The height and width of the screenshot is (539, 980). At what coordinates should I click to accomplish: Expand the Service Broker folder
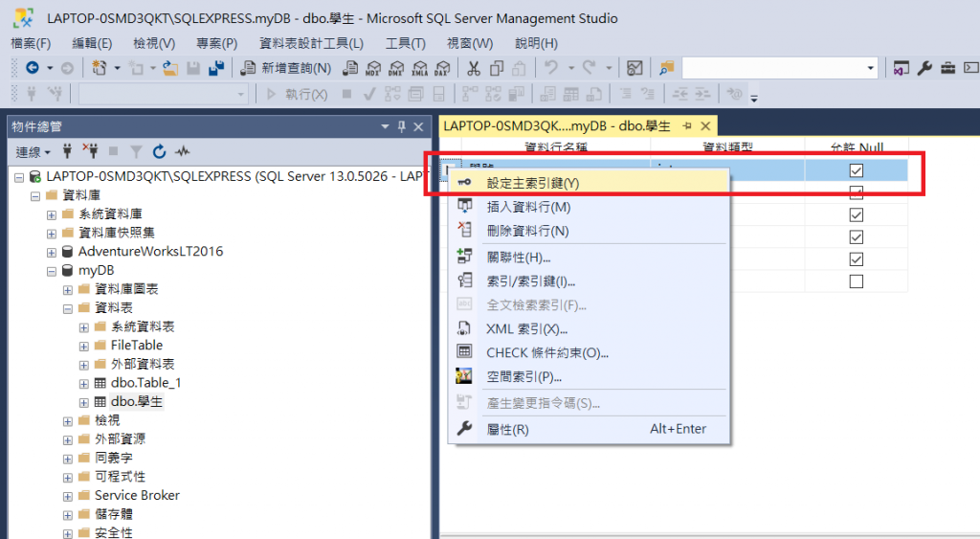(x=68, y=497)
